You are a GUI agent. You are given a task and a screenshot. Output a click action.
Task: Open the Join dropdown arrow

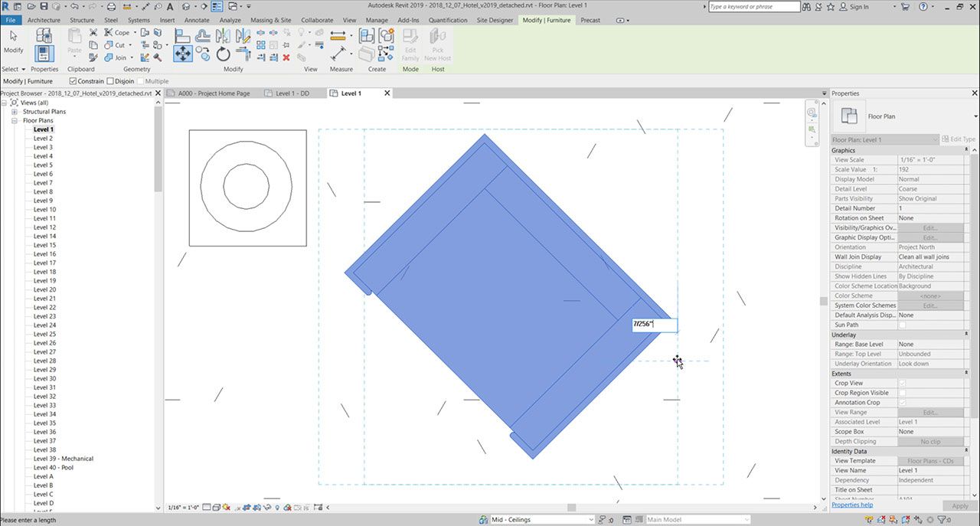(x=132, y=57)
